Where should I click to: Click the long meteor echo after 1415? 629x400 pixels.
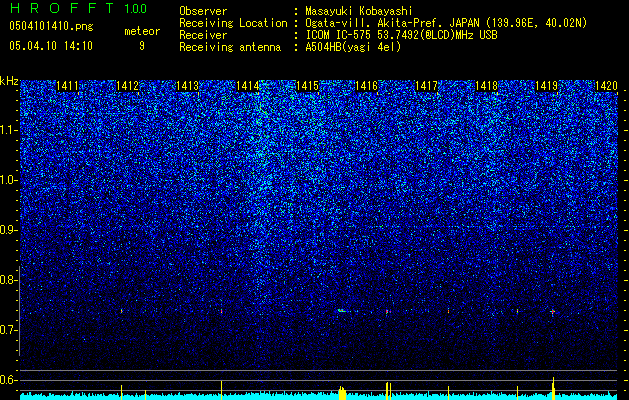tap(344, 311)
